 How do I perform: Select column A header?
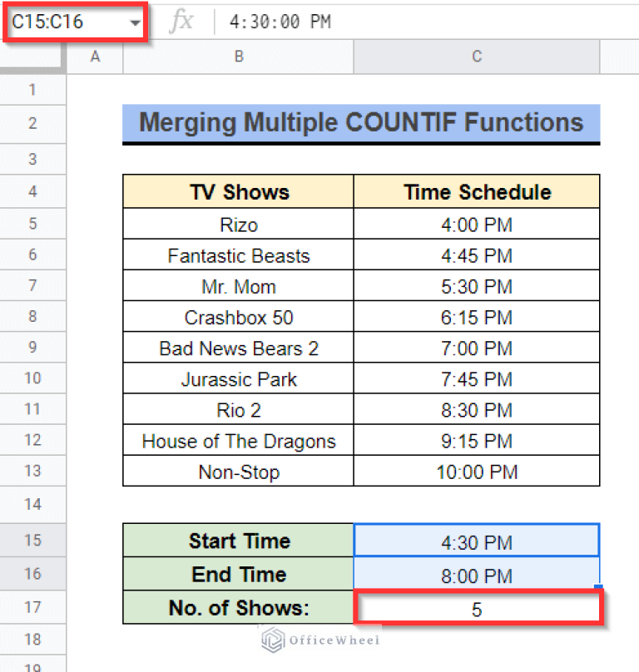click(x=95, y=57)
